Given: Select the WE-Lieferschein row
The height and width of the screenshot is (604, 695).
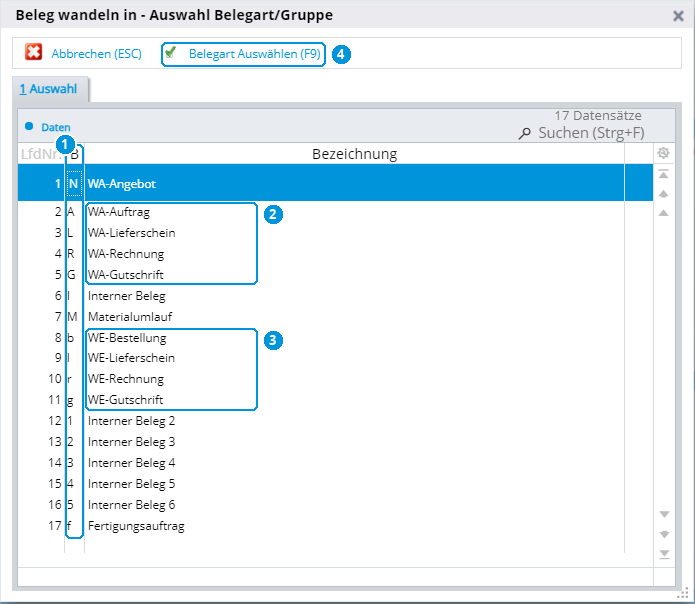Looking at the screenshot, I should click(x=336, y=358).
